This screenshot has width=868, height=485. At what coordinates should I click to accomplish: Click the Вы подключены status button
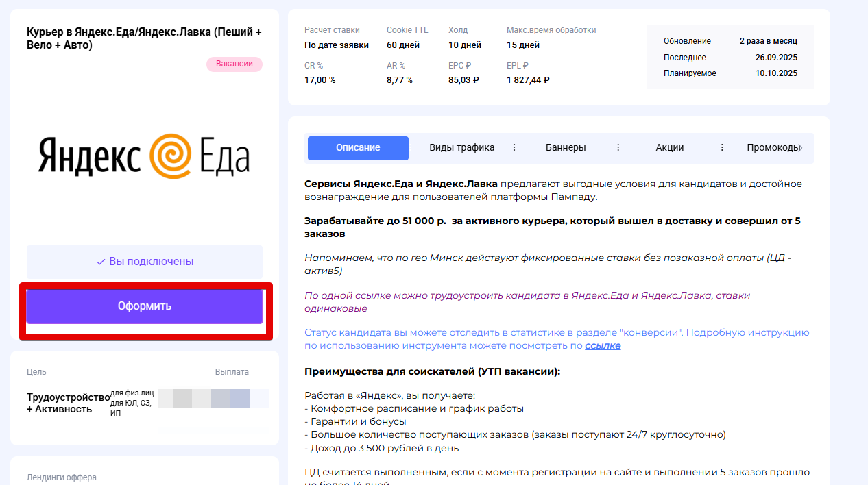pos(145,262)
